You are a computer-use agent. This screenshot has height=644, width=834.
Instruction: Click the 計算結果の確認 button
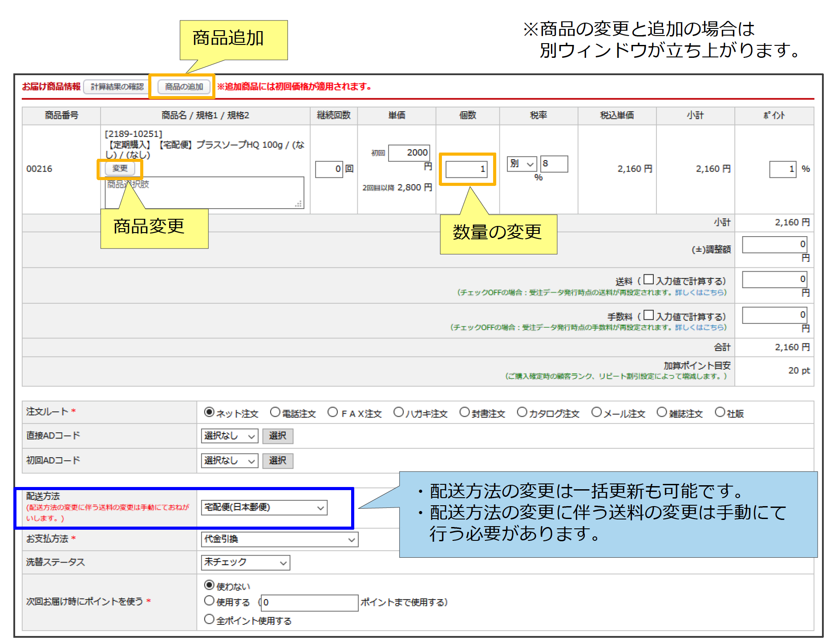pyautogui.click(x=117, y=87)
